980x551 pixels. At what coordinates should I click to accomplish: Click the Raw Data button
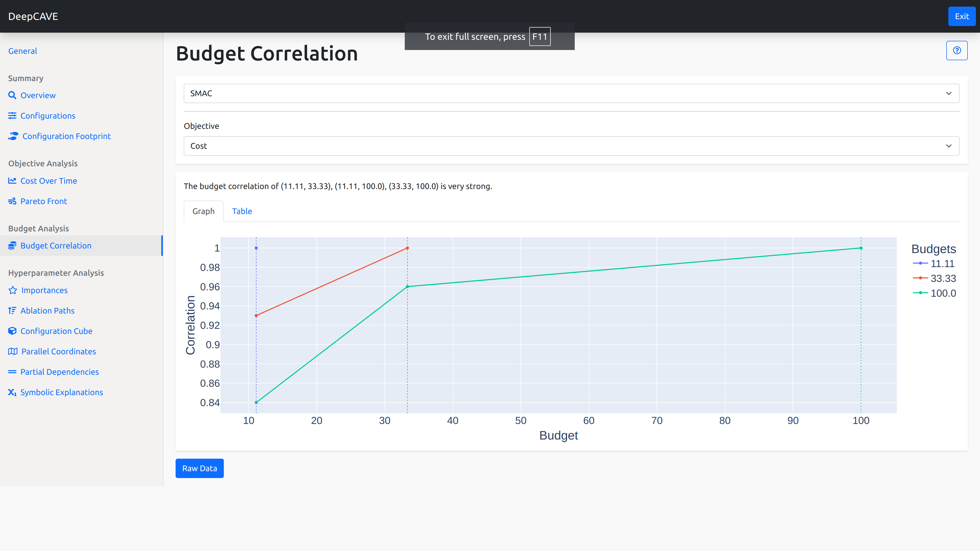[199, 469]
